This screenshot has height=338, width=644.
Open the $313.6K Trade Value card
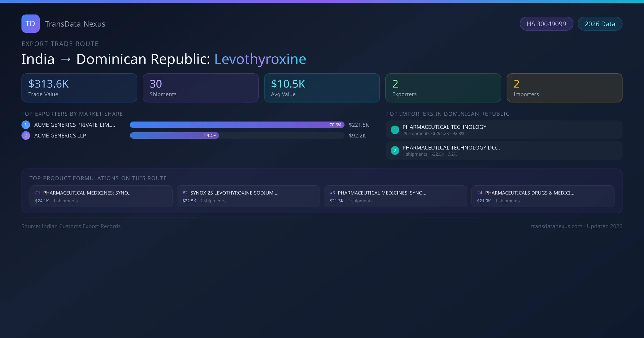coord(79,88)
